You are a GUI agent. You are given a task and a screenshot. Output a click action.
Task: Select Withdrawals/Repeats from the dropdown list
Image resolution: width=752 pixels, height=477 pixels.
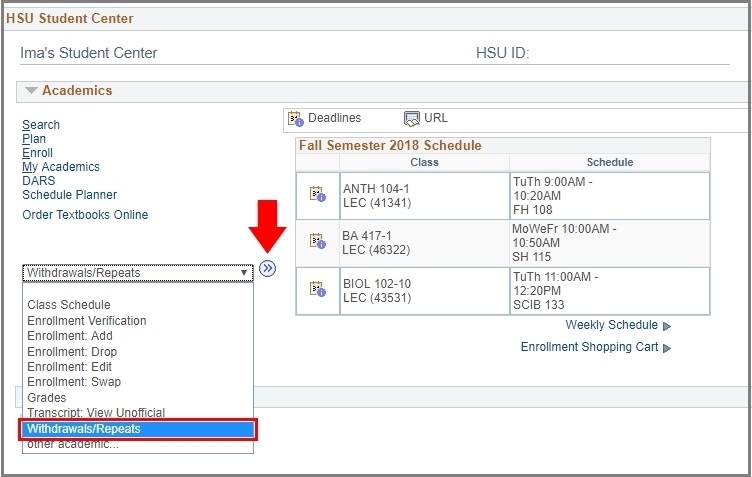coord(138,429)
